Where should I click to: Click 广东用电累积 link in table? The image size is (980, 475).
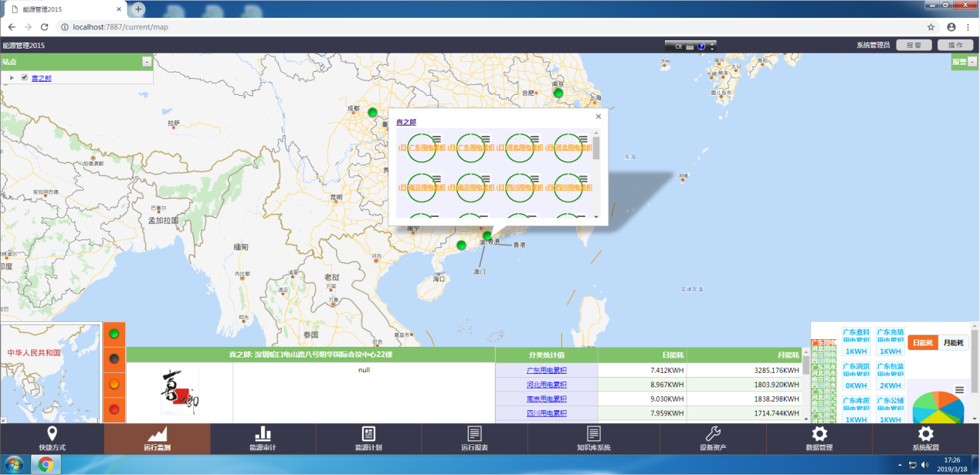tap(546, 371)
